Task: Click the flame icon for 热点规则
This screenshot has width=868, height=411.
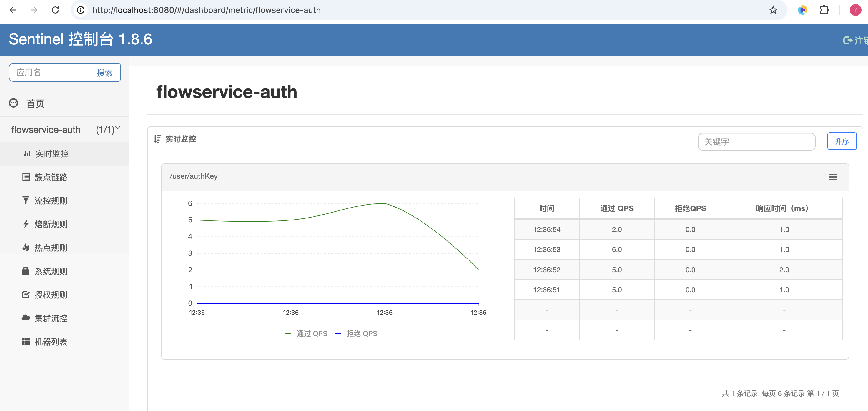Action: coord(26,248)
